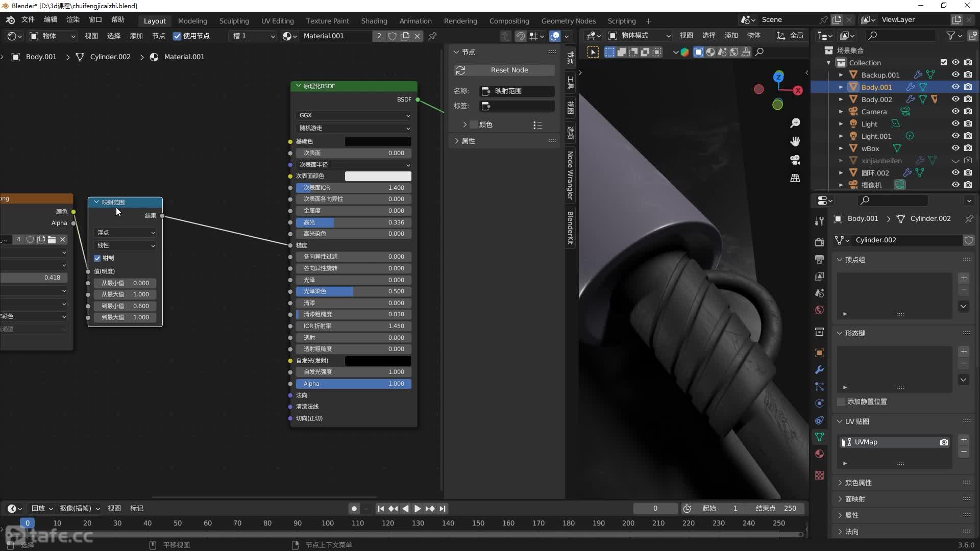Open Node Wrangler sidebar tab
The width and height of the screenshot is (980, 551).
pos(571,176)
